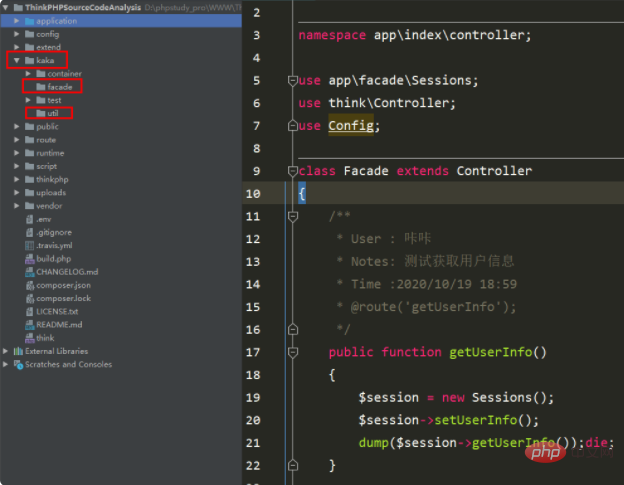
Task: Fold getUserInfo function at line 17
Action: pos(293,353)
